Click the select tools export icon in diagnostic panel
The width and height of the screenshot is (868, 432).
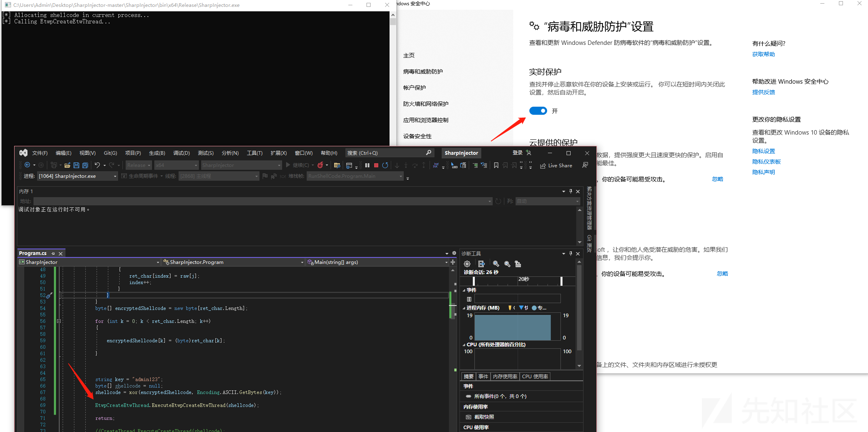click(481, 264)
